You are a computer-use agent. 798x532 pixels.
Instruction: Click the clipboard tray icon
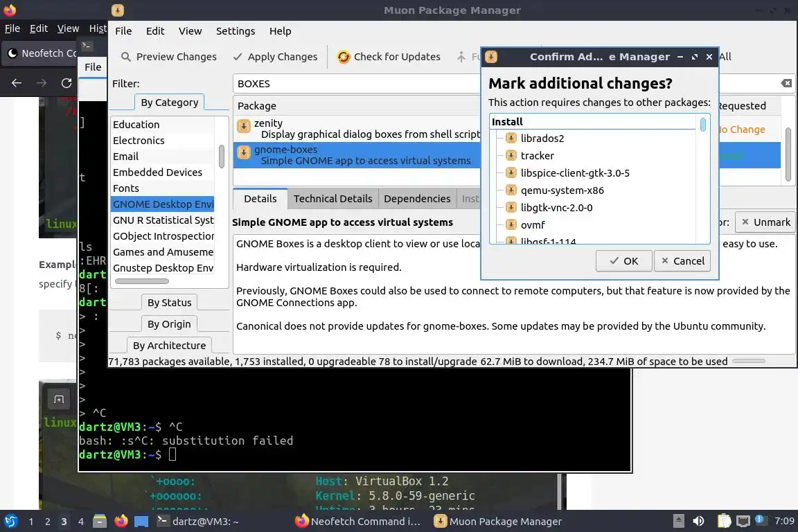[x=724, y=521]
